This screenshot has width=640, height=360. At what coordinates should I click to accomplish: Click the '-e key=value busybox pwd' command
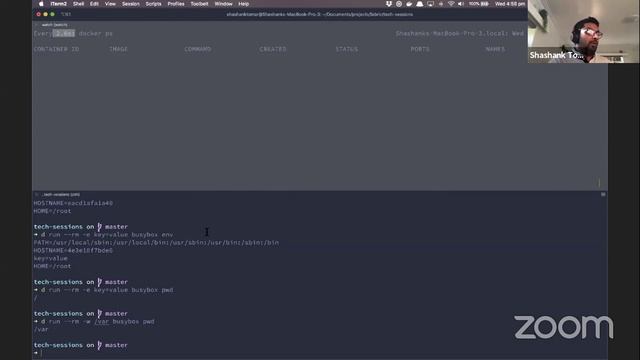(x=104, y=290)
